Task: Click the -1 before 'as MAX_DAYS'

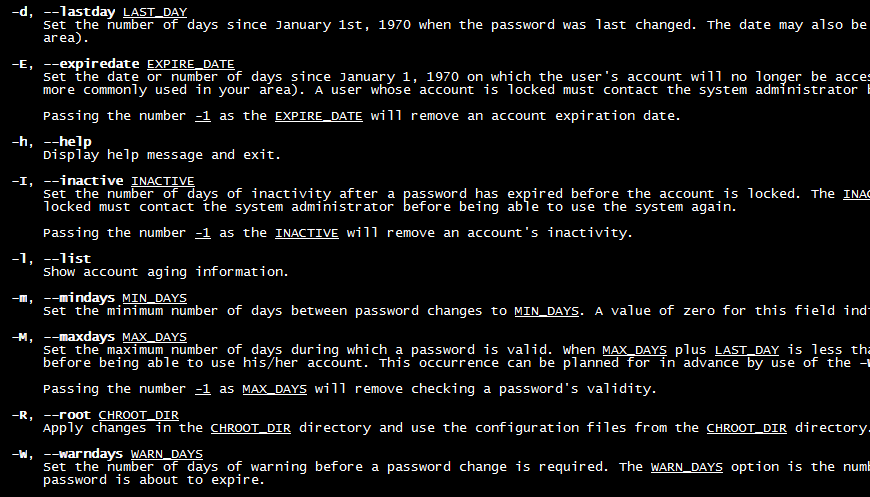Action: pyautogui.click(x=203, y=389)
